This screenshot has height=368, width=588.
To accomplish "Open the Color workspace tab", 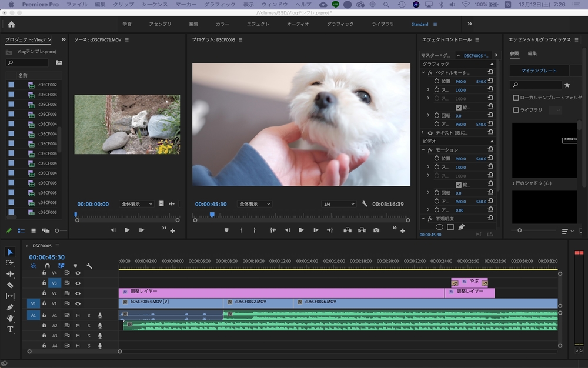I will (222, 24).
